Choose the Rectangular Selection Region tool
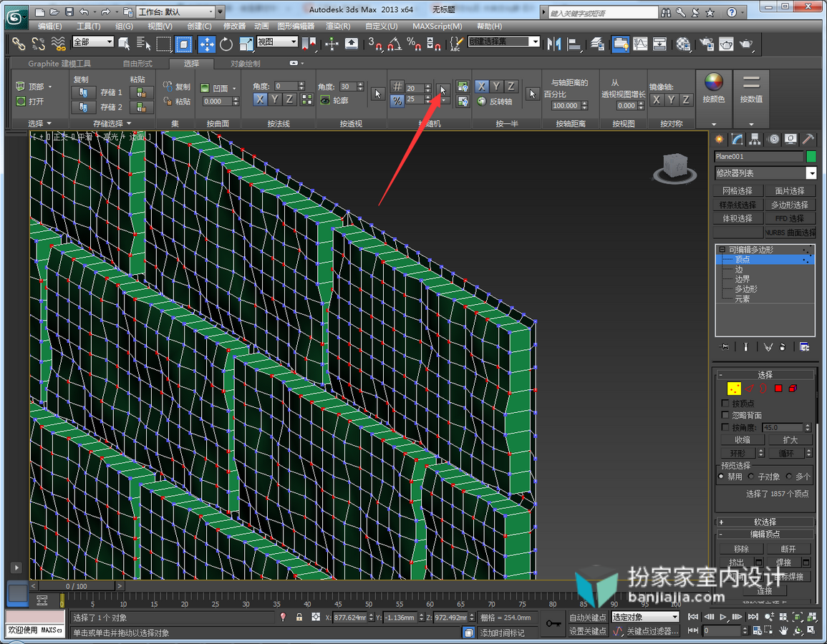The height and width of the screenshot is (644, 827). click(x=163, y=44)
